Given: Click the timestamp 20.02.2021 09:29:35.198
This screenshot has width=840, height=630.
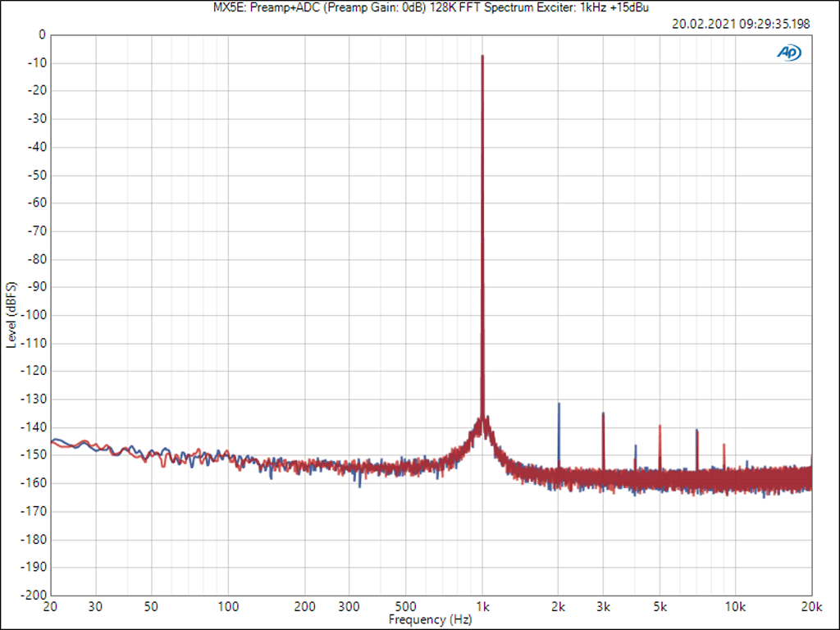Looking at the screenshot, I should (x=741, y=24).
